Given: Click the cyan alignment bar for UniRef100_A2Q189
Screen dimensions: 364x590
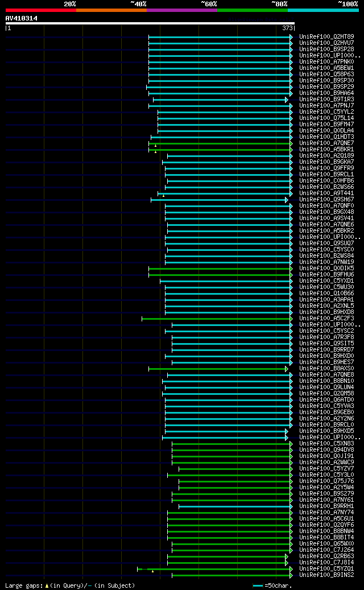Looking at the screenshot, I should point(229,156).
